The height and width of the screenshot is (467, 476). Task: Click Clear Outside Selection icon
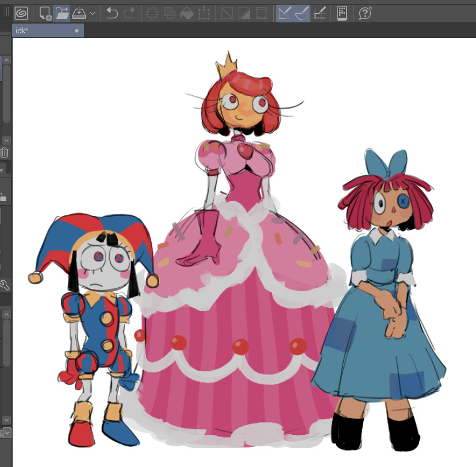click(x=170, y=14)
